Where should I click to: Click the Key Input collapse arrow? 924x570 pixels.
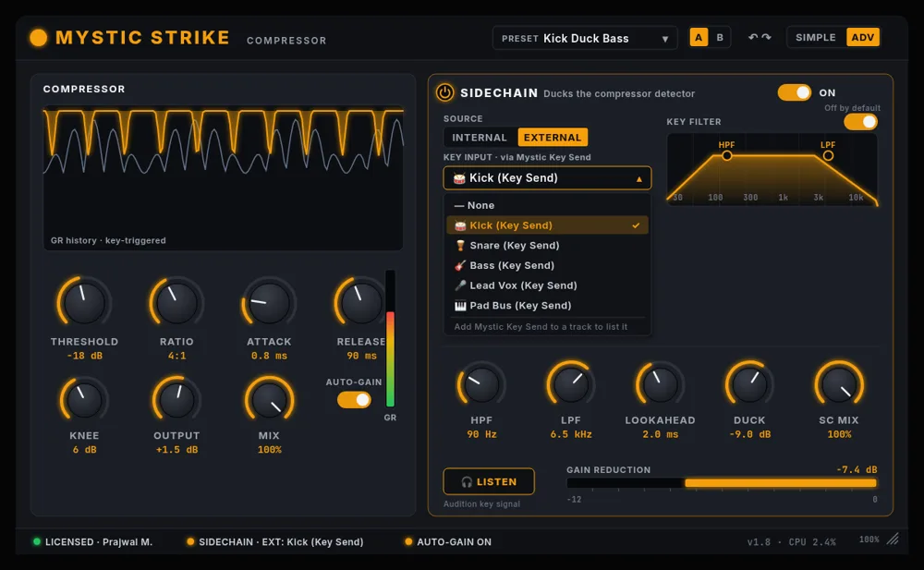(638, 178)
